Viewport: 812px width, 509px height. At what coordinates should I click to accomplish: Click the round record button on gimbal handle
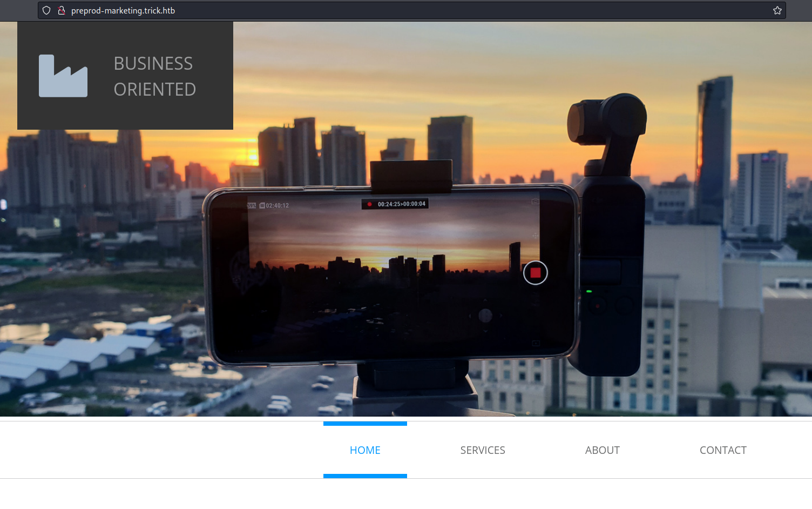click(x=597, y=305)
